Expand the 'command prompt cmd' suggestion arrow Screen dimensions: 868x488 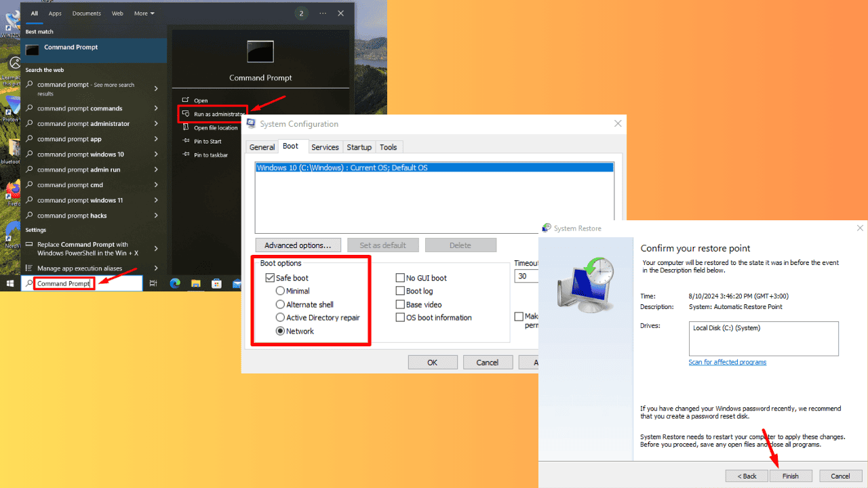[x=156, y=184]
